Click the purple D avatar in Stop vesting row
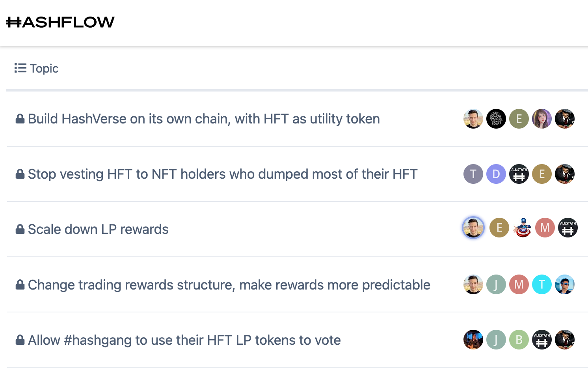This screenshot has height=370, width=588. click(x=496, y=174)
